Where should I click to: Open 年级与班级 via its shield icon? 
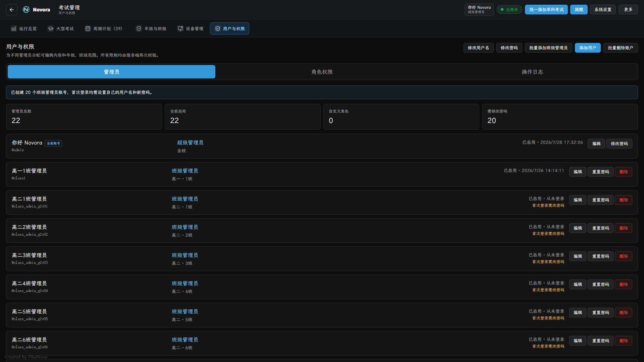click(139, 28)
